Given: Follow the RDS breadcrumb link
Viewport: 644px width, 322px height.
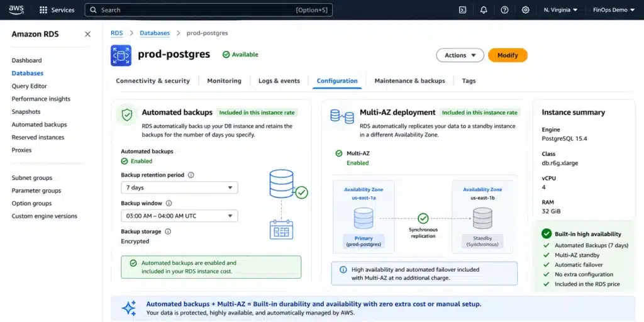Looking at the screenshot, I should click(x=116, y=33).
